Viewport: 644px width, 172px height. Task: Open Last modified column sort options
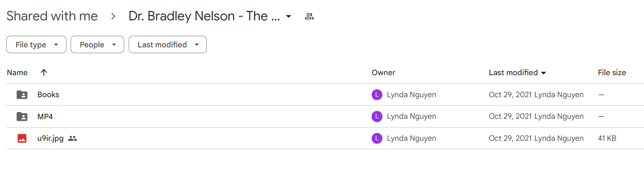tap(517, 73)
